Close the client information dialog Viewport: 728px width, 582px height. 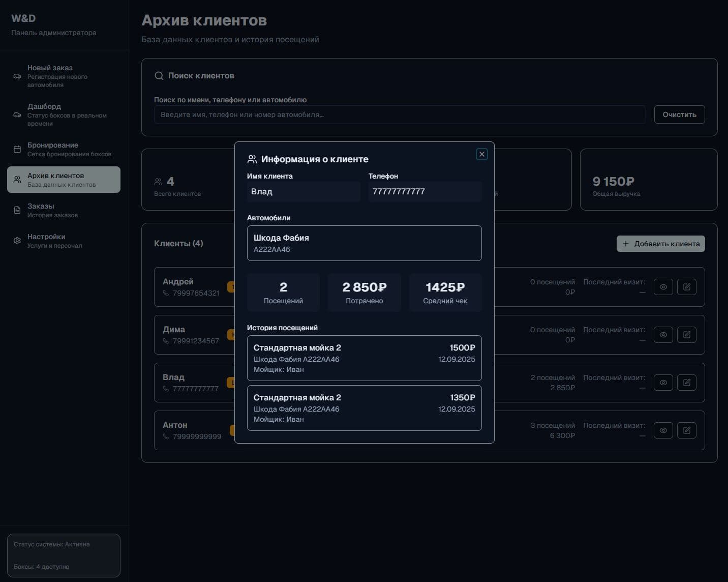pyautogui.click(x=481, y=154)
